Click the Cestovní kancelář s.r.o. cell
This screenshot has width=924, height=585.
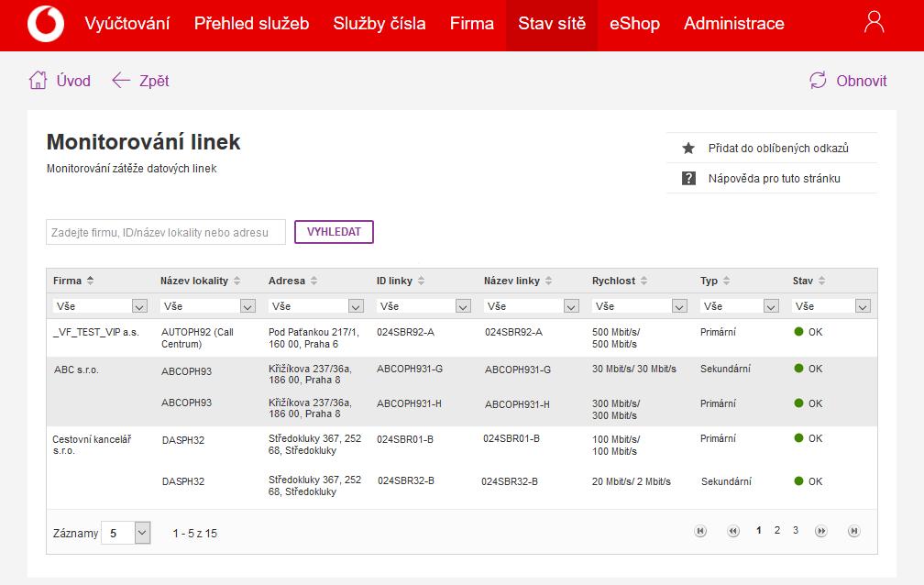point(92,445)
